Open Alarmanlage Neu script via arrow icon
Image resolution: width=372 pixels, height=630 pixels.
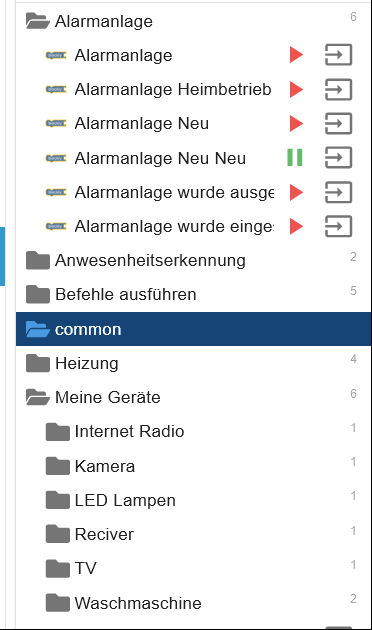[x=338, y=123]
